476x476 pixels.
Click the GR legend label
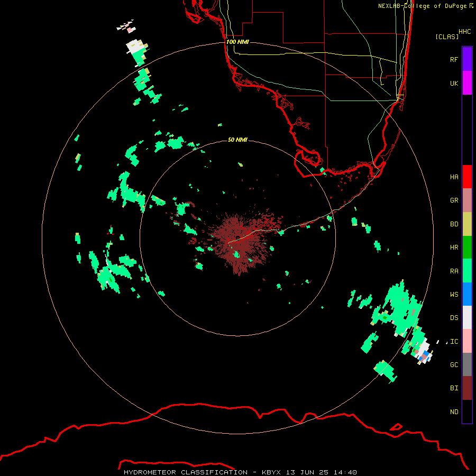[454, 200]
